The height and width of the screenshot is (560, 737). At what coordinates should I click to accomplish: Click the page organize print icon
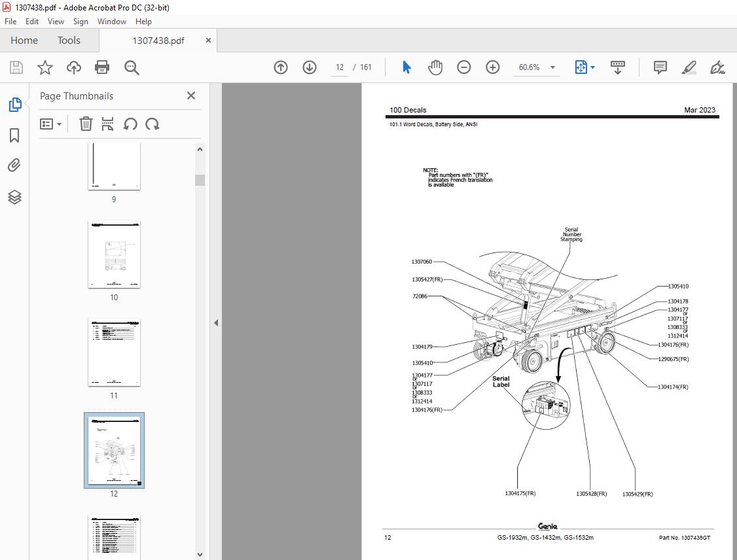[107, 124]
